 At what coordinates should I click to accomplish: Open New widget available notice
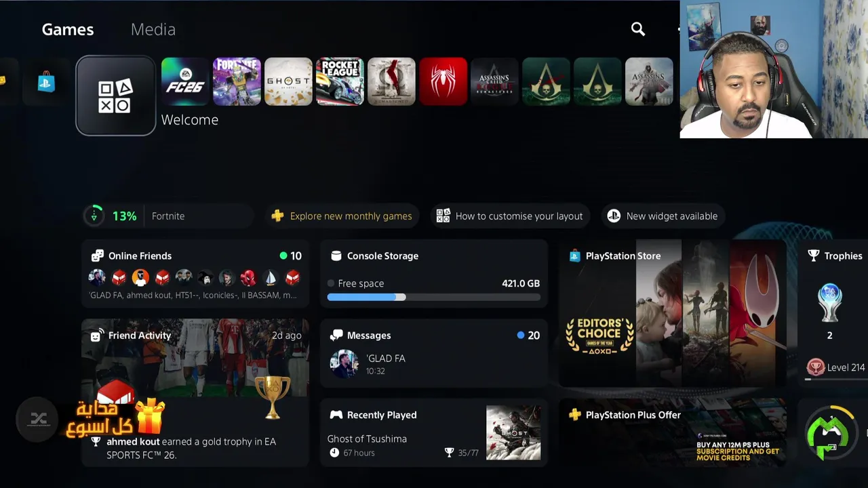tap(663, 216)
